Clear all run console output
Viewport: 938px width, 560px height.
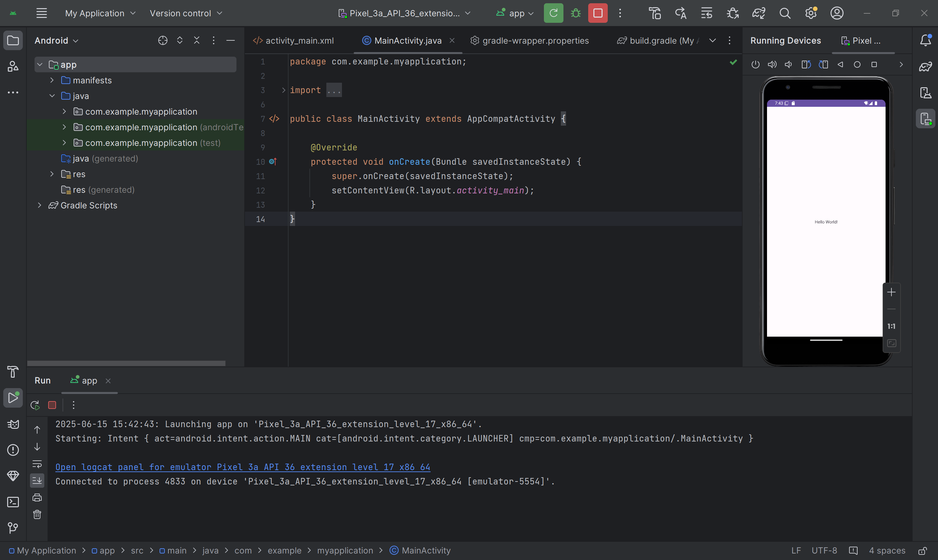[x=37, y=515]
